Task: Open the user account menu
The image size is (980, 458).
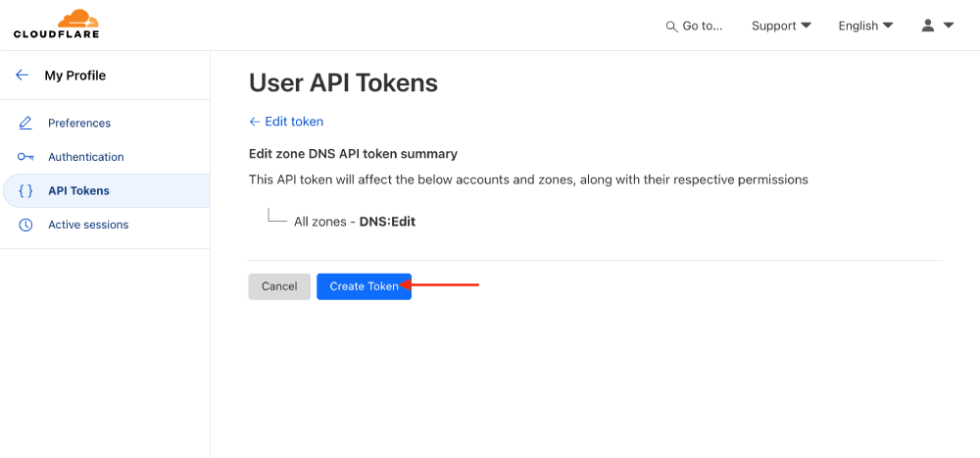Action: coord(938,25)
